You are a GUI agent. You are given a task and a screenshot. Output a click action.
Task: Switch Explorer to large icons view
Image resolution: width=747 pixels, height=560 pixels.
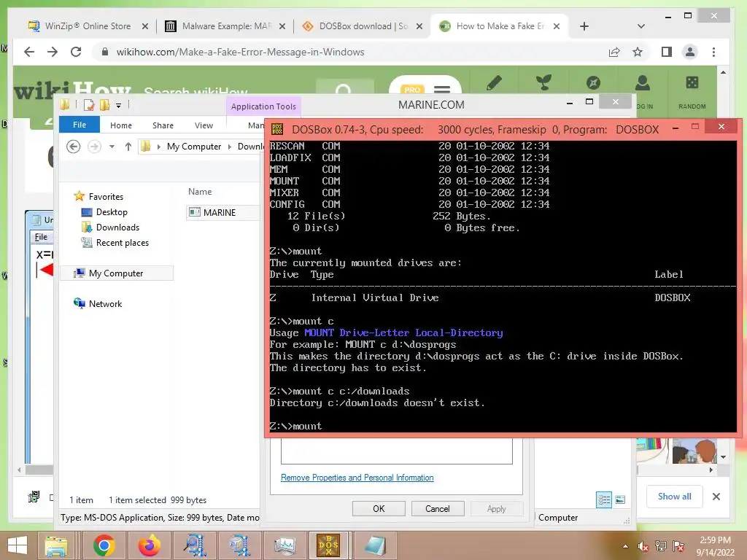click(x=620, y=499)
